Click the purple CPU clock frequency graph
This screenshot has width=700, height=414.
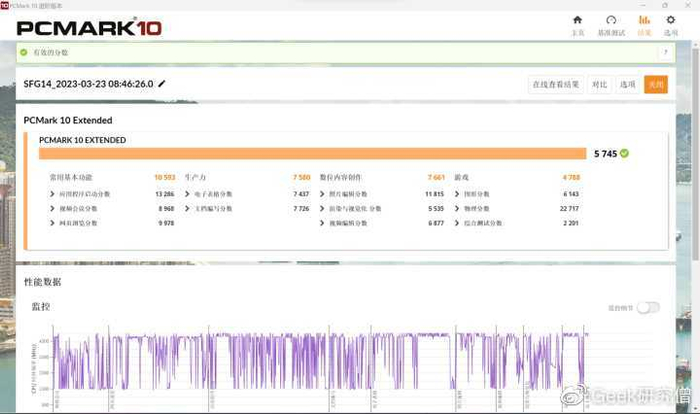(x=321, y=361)
